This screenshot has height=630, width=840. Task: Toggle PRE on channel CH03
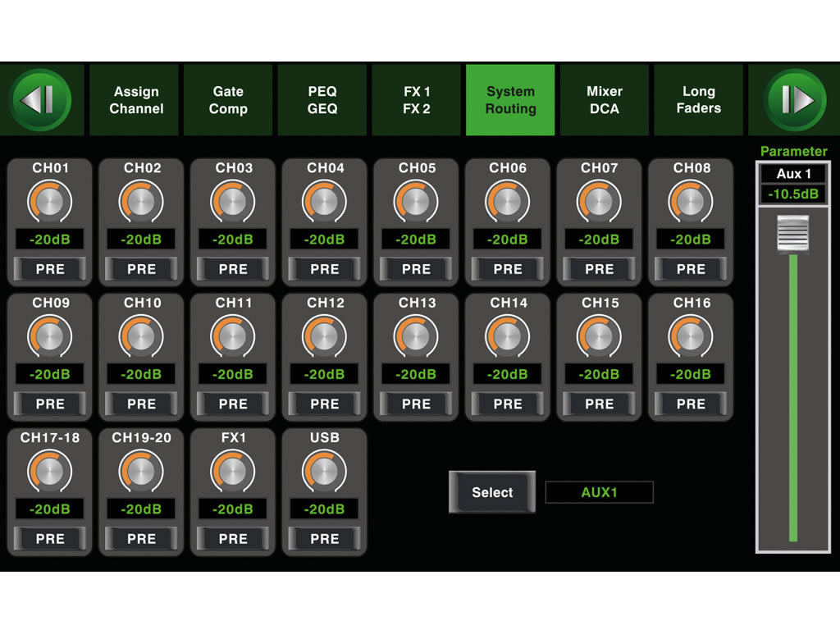coord(233,269)
